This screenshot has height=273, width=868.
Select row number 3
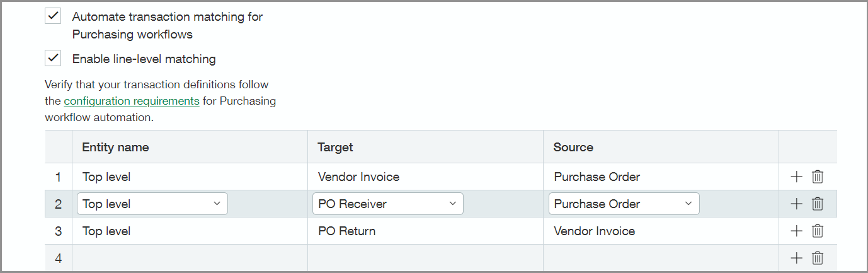[59, 231]
